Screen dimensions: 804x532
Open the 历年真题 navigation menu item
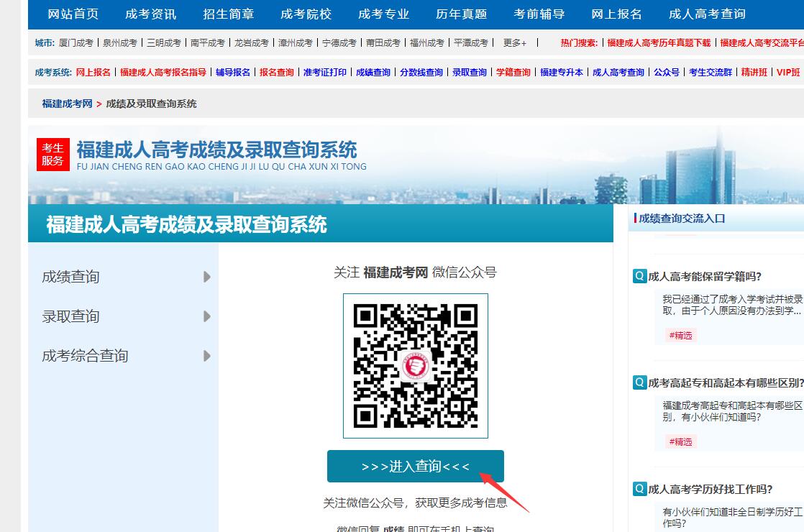[x=461, y=14]
